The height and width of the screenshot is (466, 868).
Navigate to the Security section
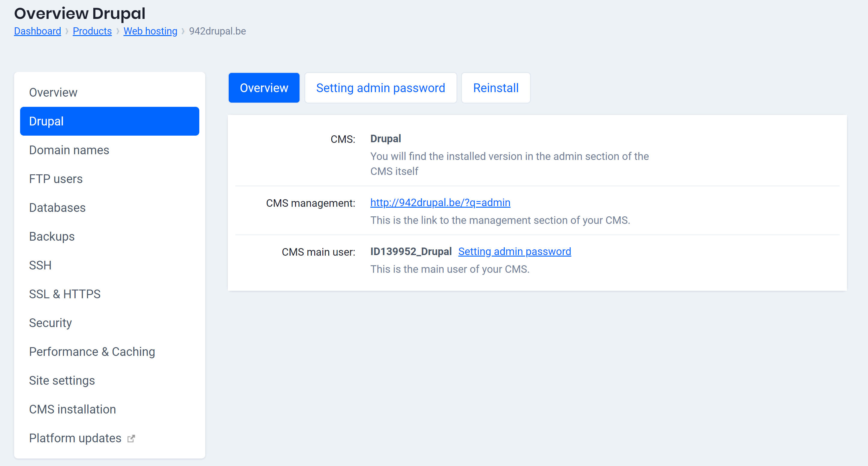pos(50,323)
